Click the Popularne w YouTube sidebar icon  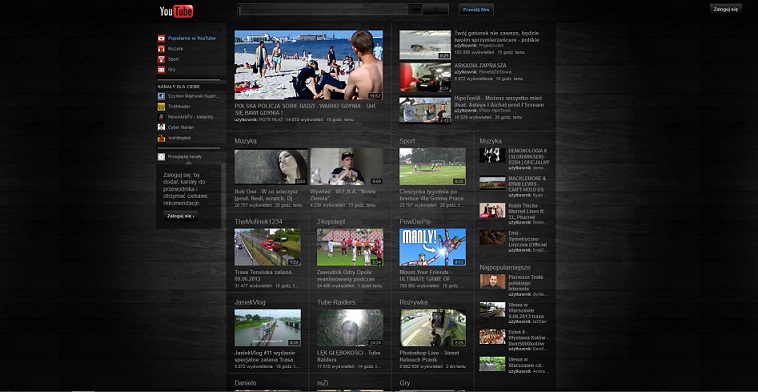pos(161,38)
